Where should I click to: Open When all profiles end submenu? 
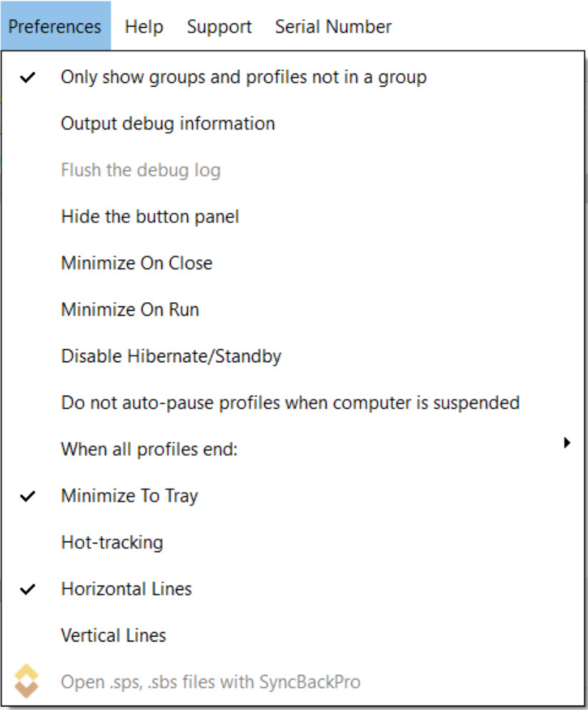[149, 450]
